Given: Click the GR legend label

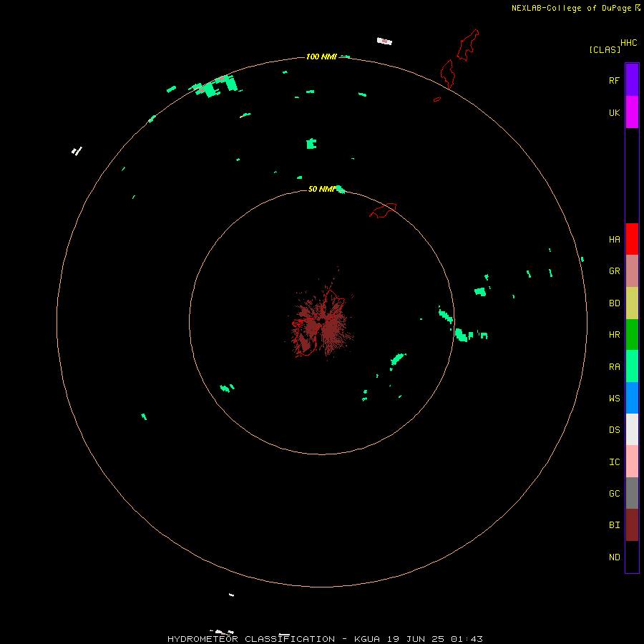Looking at the screenshot, I should tap(614, 271).
